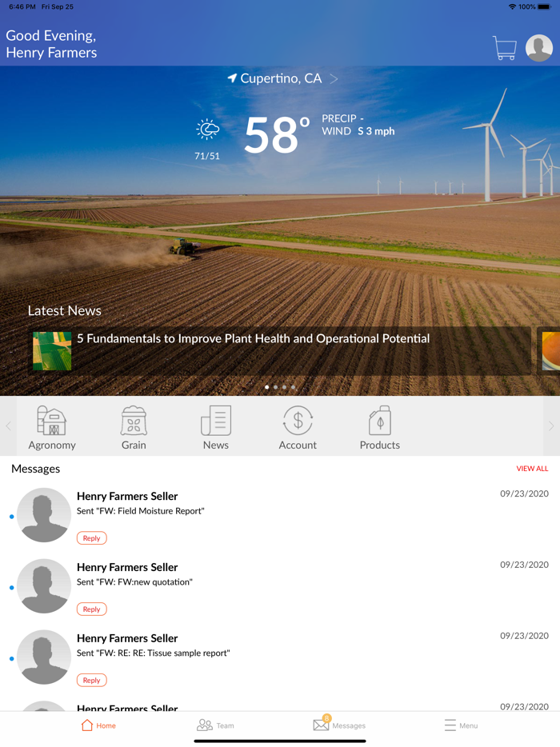Screen dimensions: 560x747
Task: Open the user profile avatar
Action: [x=539, y=48]
